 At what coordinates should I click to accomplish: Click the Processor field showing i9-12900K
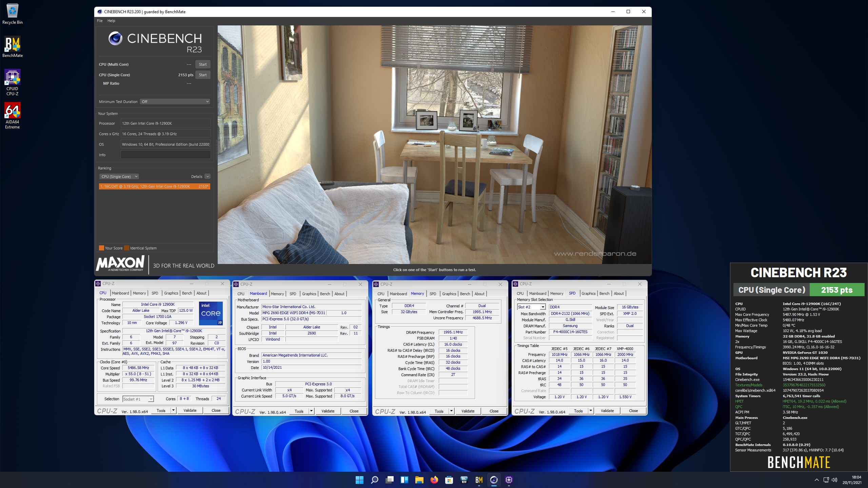click(166, 123)
